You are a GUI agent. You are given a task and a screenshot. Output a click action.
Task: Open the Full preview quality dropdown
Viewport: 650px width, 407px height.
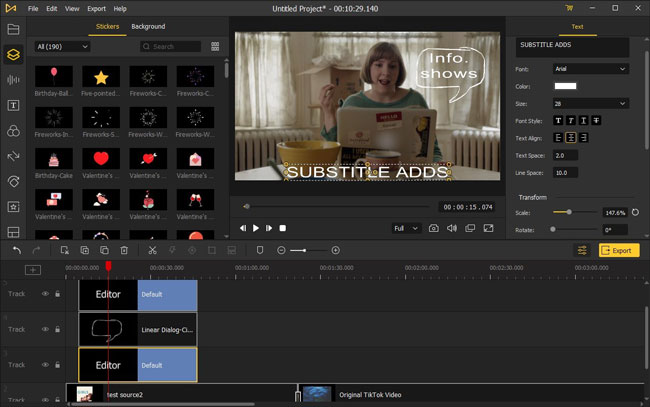pos(406,228)
